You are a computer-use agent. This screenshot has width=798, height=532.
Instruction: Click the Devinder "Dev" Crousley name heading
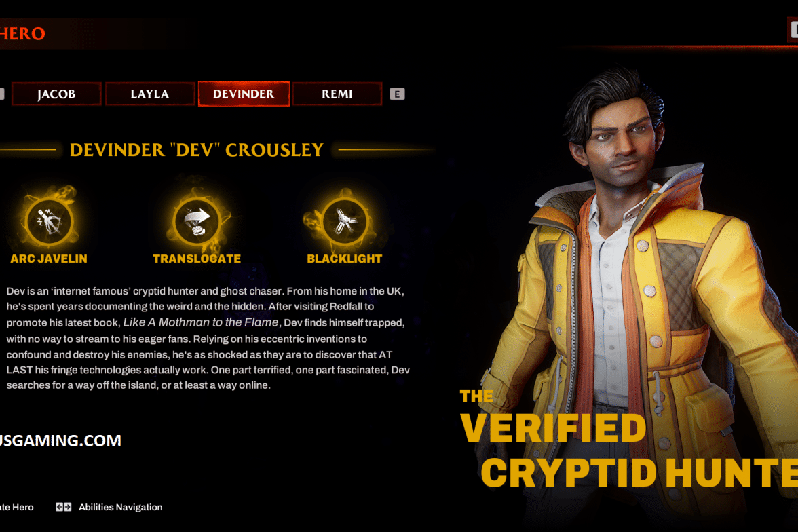coord(197,150)
